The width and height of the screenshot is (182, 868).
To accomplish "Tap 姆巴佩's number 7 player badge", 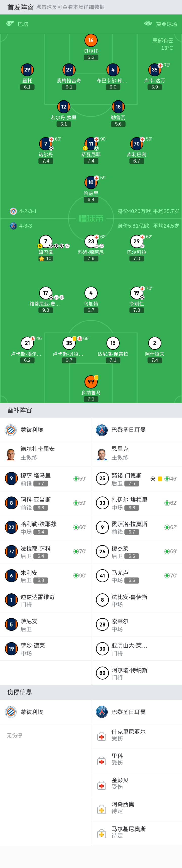I will coord(46,241).
